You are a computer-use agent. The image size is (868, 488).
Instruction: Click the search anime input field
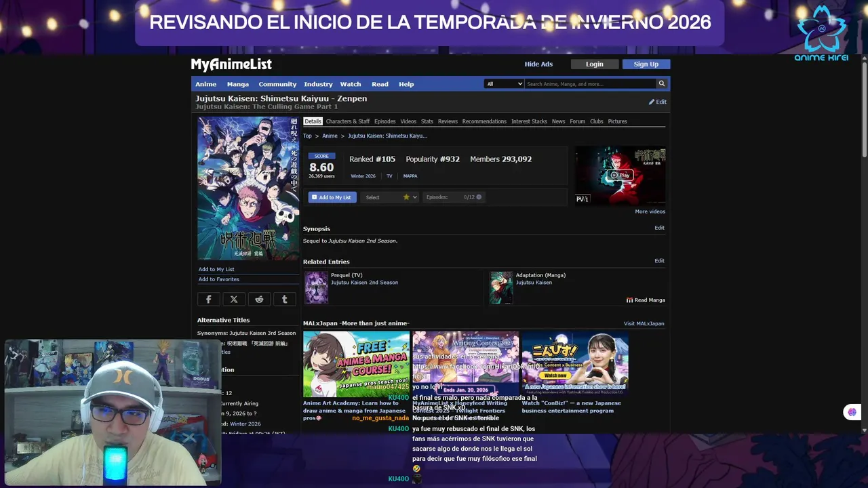click(590, 84)
